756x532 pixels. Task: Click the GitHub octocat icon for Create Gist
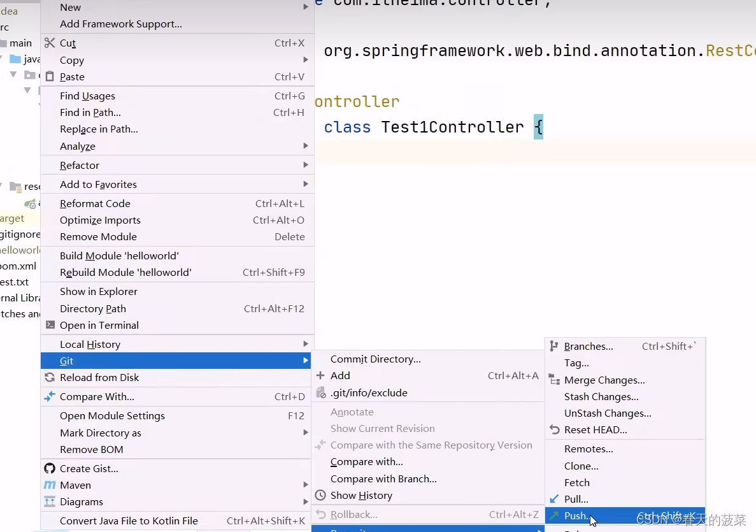coord(50,468)
